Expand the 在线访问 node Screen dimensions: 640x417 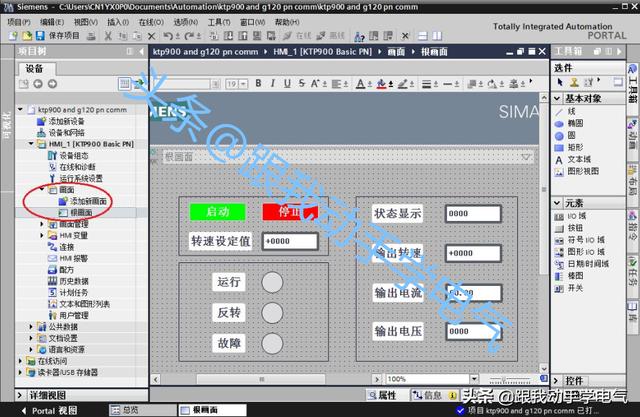tap(20, 361)
